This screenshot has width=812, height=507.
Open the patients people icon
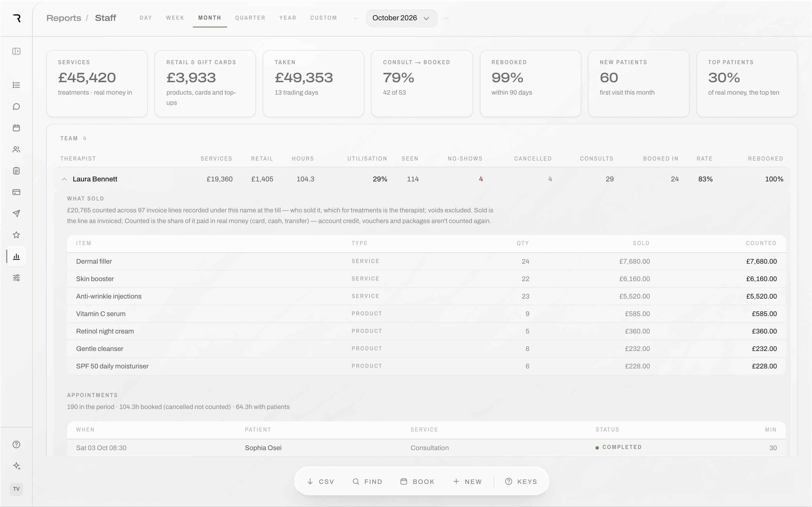(16, 150)
